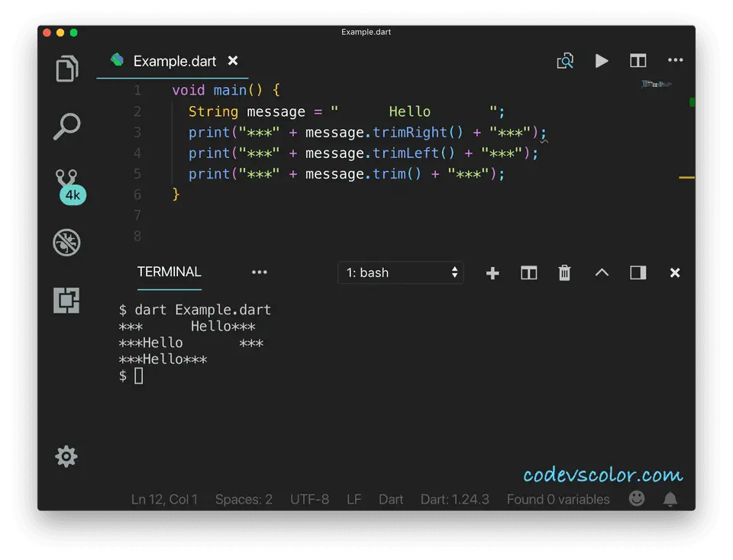Click the minimap code preview
Screen dimensions: 733x560
pos(657,84)
